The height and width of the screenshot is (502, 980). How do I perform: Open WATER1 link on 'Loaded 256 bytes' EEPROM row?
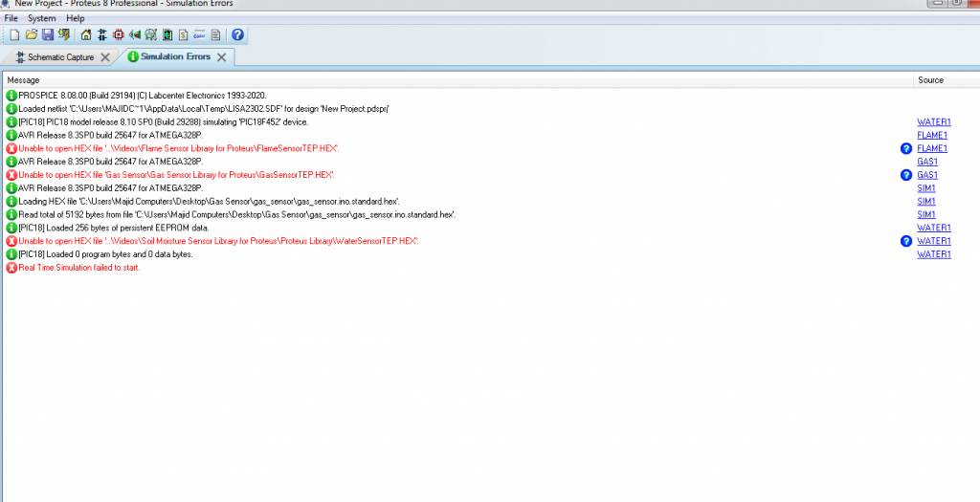pyautogui.click(x=934, y=228)
